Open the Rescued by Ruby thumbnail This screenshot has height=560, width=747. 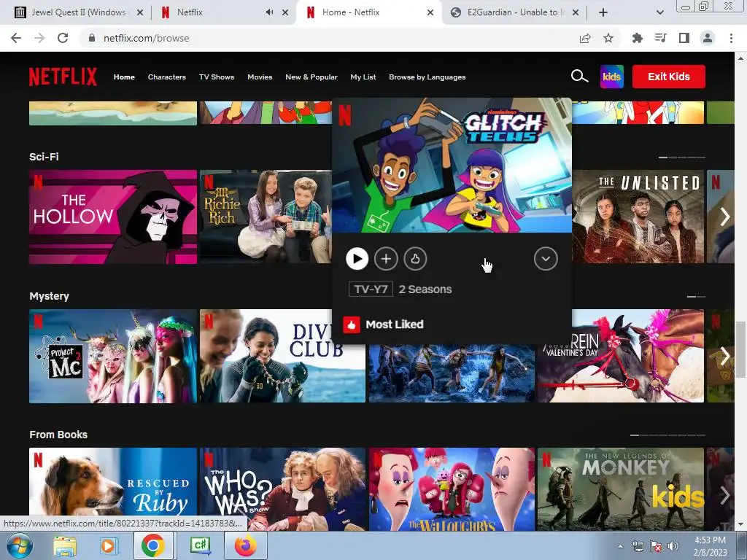pyautogui.click(x=113, y=489)
